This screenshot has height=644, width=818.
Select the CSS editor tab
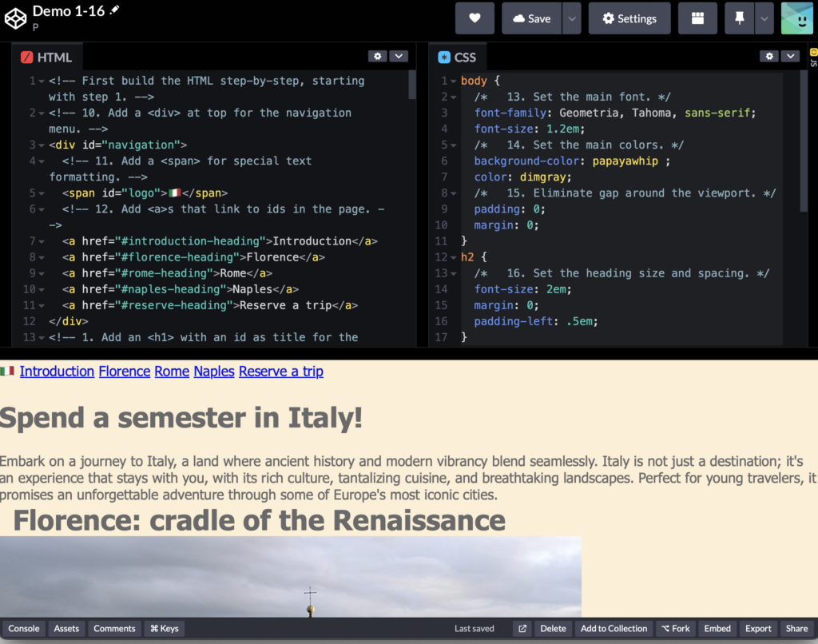coord(458,57)
